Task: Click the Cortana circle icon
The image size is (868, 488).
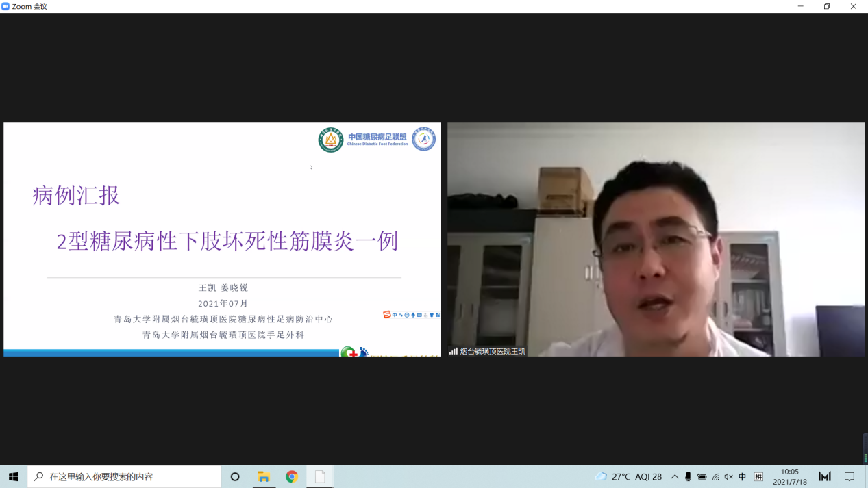Action: (x=235, y=476)
